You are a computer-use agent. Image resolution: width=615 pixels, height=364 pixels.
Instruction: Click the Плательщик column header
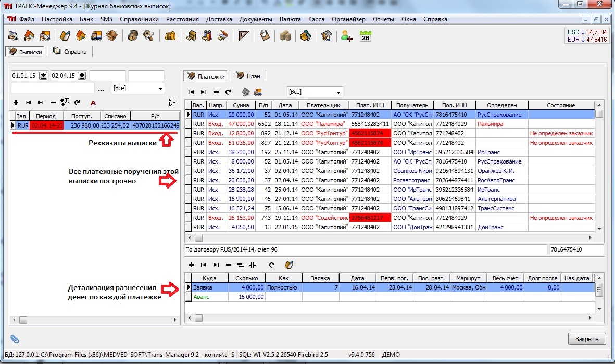[x=324, y=105]
